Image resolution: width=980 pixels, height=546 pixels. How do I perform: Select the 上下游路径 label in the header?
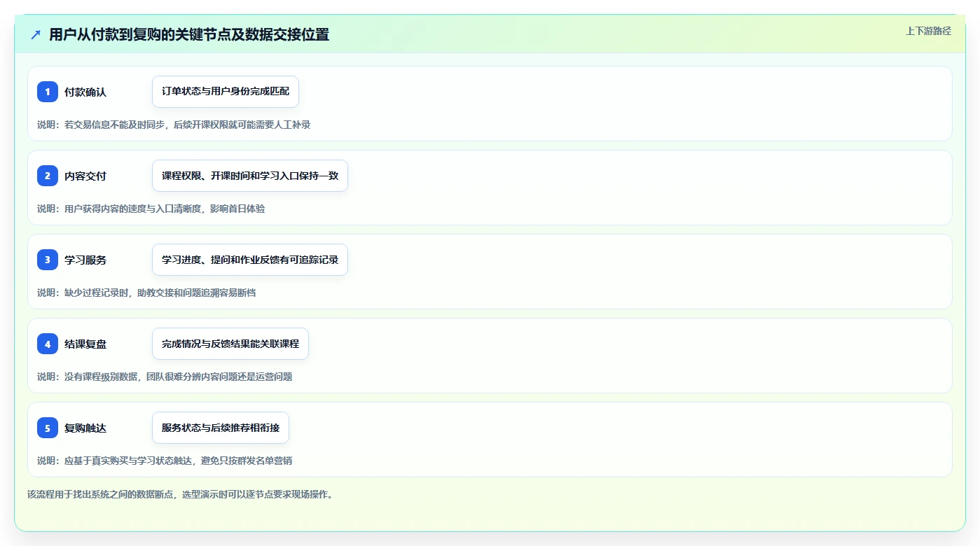[928, 31]
